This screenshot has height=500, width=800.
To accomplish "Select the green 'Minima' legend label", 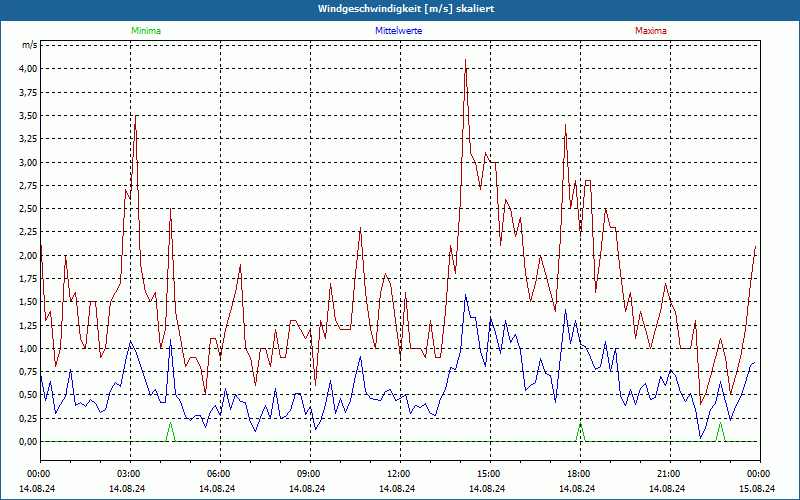I will tap(146, 31).
